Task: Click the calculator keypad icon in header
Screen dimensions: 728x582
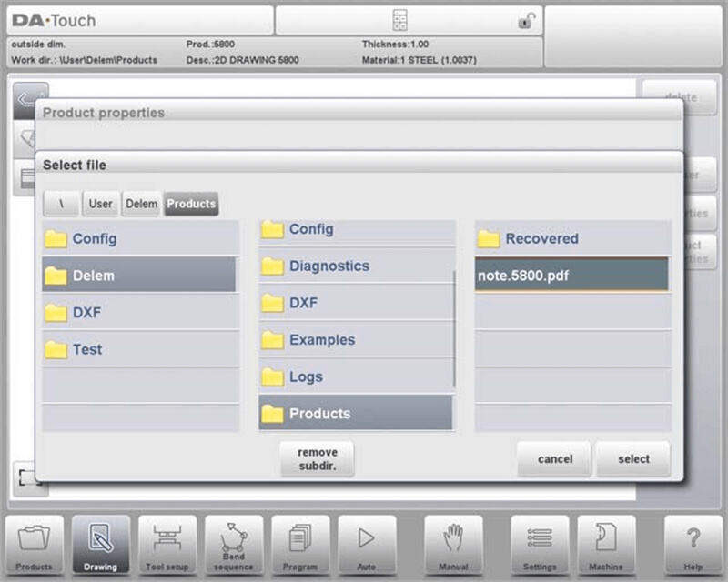Action: [399, 20]
